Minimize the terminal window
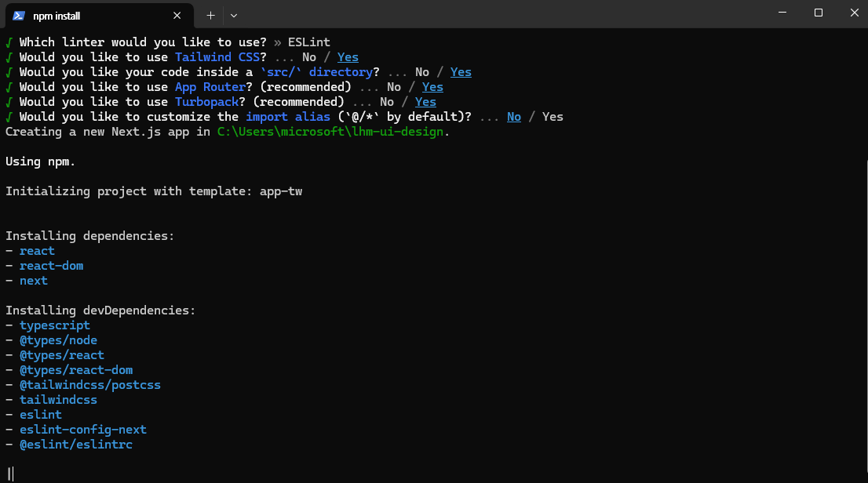 pyautogui.click(x=782, y=13)
